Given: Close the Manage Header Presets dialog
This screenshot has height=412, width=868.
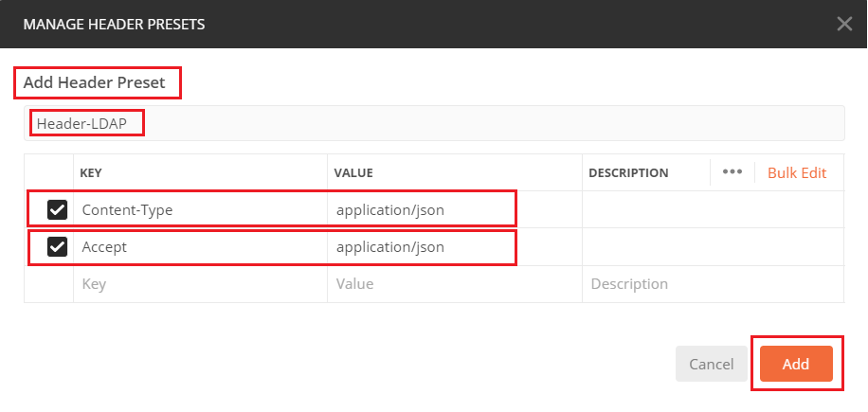Looking at the screenshot, I should pos(844,24).
